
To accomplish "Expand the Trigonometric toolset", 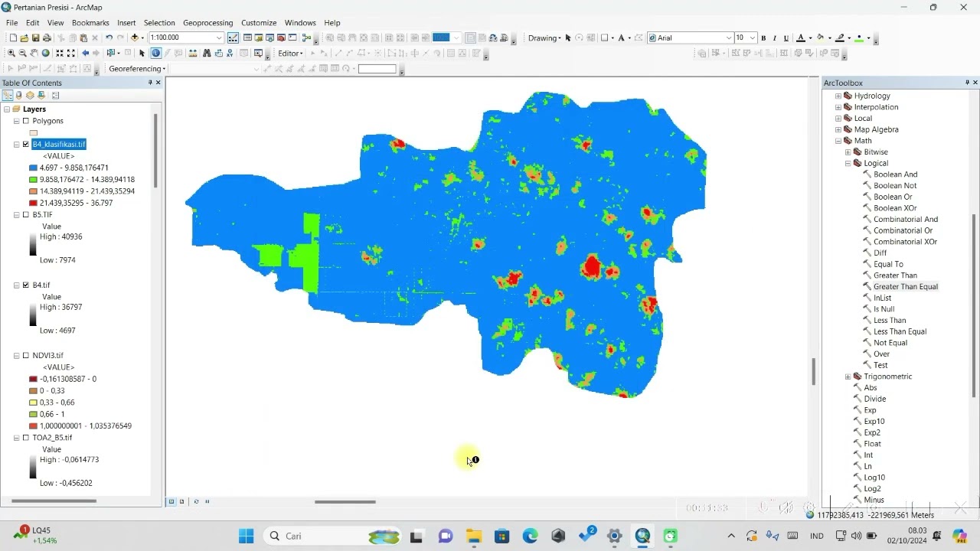I will click(x=848, y=377).
